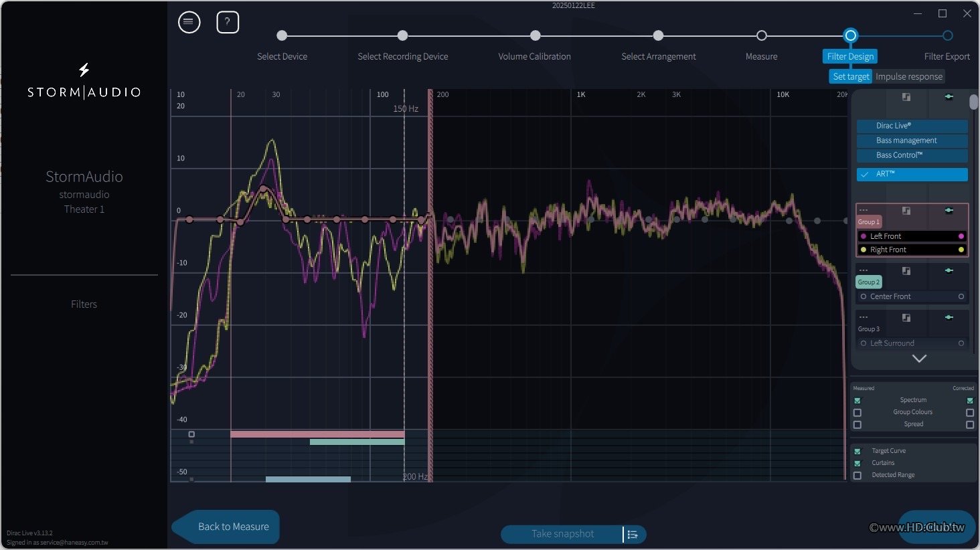The width and height of the screenshot is (980, 550).
Task: Click the Group 2 target curve icon
Action: [x=906, y=271]
